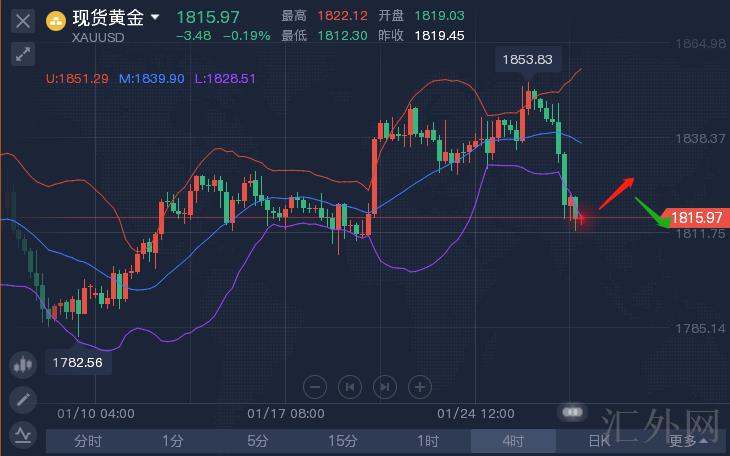Viewport: 730px width, 456px height.
Task: Click the timeline scroll handle
Action: point(572,411)
